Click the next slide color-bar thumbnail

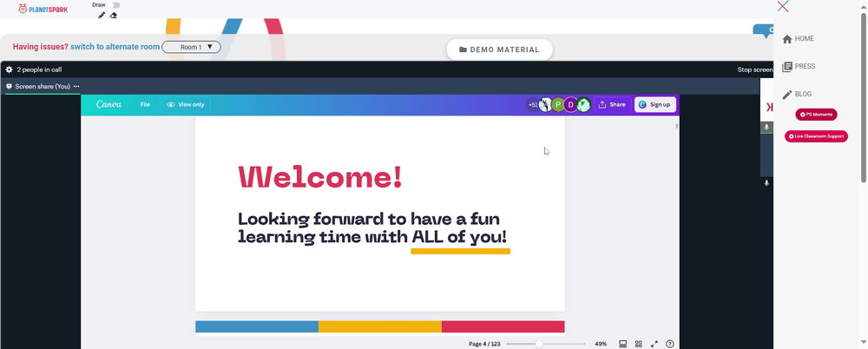pyautogui.click(x=380, y=326)
